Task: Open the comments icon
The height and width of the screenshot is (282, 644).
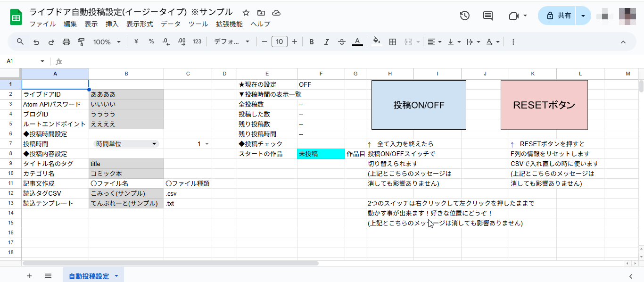Action: (488, 16)
